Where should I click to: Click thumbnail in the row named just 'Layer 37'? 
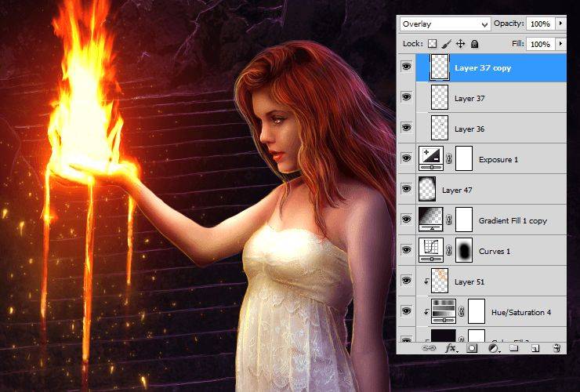(x=440, y=97)
